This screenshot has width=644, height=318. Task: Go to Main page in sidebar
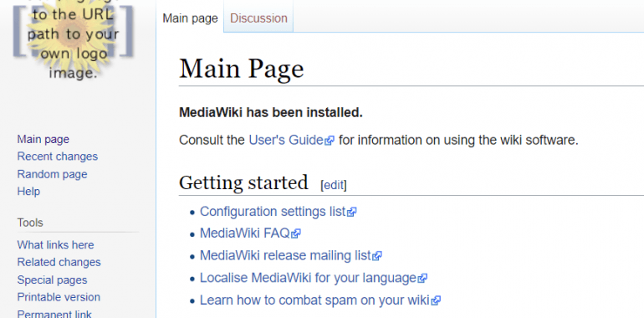point(43,139)
